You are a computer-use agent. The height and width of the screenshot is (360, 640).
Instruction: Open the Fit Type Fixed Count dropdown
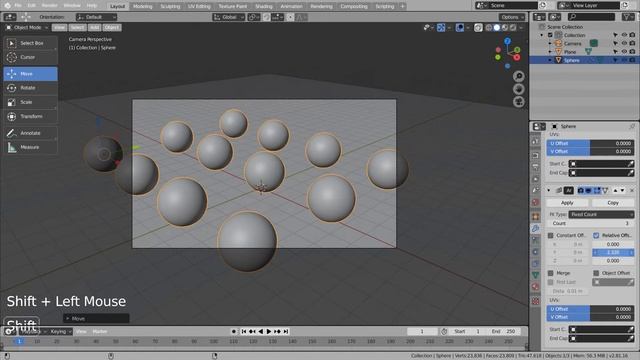pos(601,214)
